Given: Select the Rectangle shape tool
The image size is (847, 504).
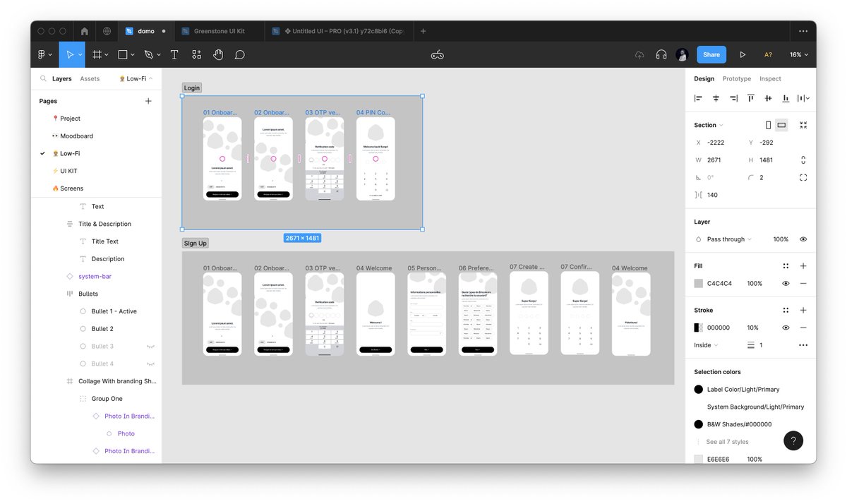Looking at the screenshot, I should (x=123, y=54).
